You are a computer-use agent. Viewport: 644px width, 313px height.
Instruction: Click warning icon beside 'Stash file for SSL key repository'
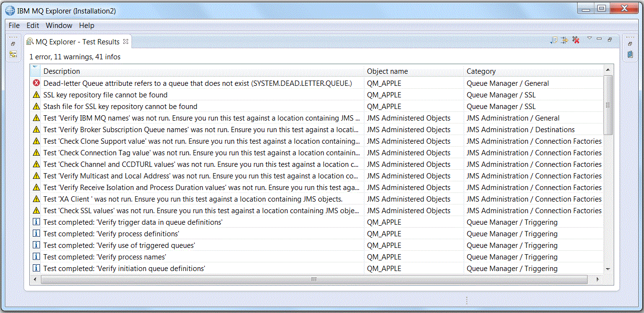(36, 106)
